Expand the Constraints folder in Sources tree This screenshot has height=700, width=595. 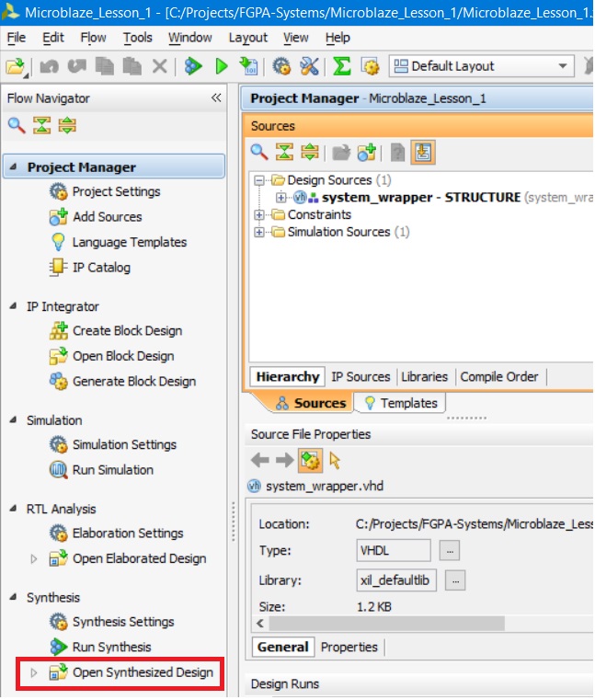click(x=259, y=215)
